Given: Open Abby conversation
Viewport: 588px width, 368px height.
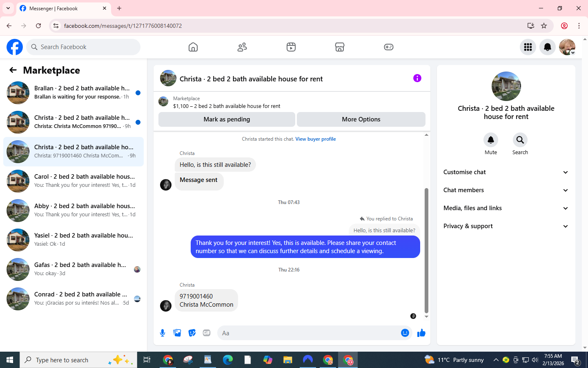Looking at the screenshot, I should pyautogui.click(x=73, y=211).
